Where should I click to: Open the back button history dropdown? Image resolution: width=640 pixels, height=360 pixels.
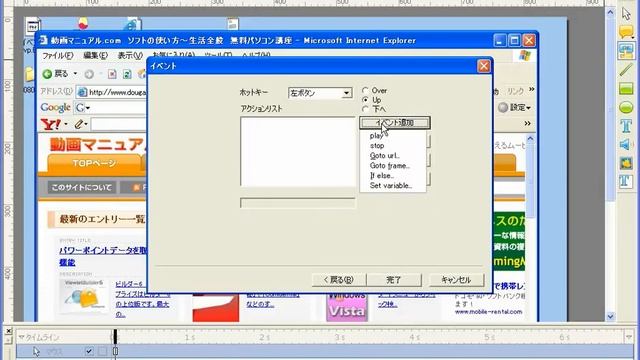coord(75,74)
